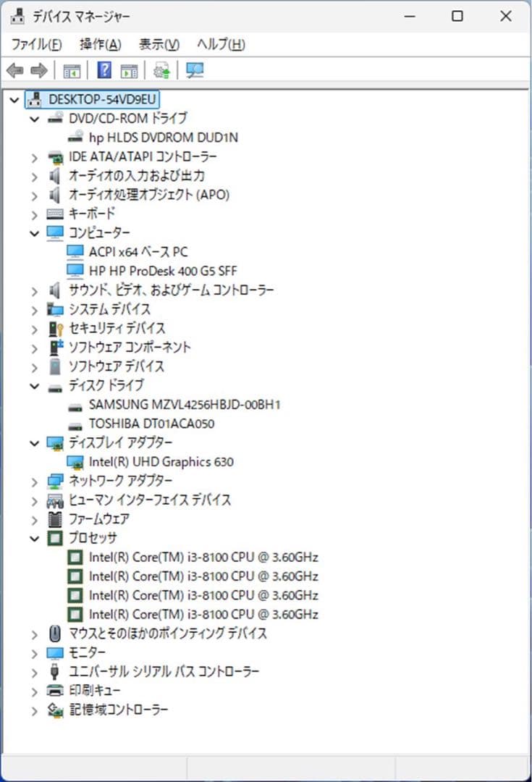Click the ネットワーク アダプター icon

point(55,481)
